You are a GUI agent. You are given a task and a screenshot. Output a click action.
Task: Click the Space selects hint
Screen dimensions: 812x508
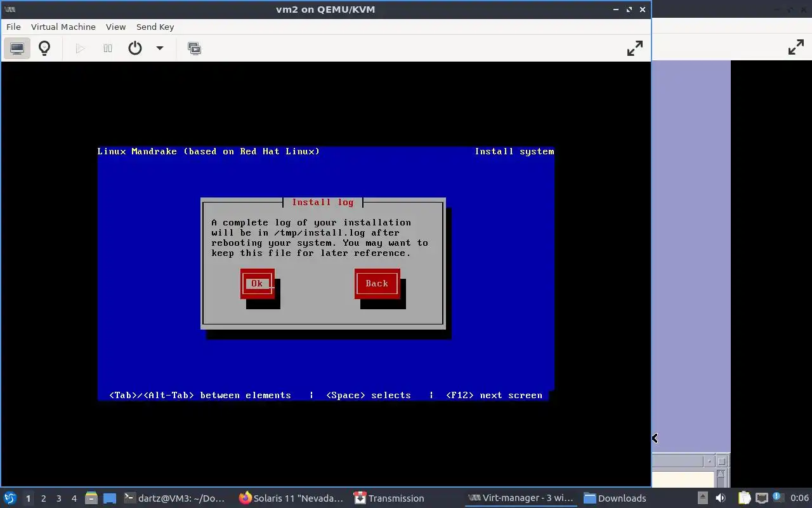(x=369, y=395)
